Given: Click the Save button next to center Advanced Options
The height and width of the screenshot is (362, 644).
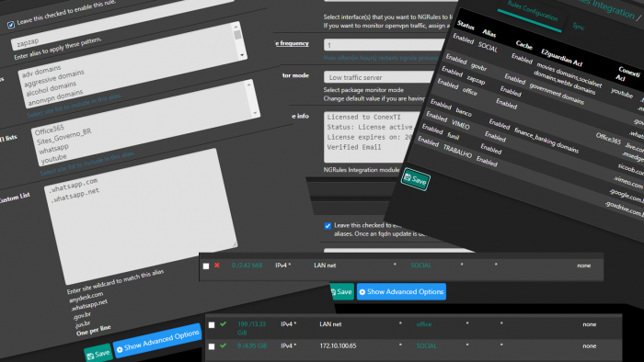Looking at the screenshot, I should point(341,291).
